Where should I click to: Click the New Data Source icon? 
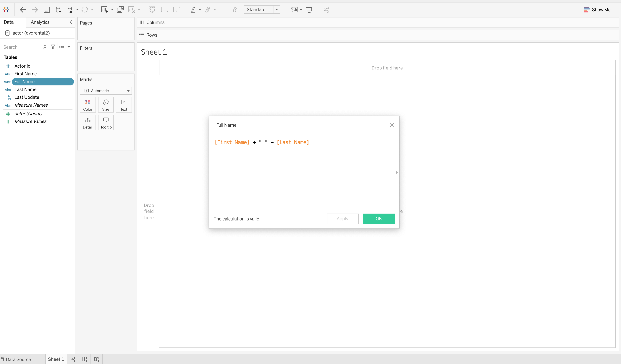click(58, 10)
